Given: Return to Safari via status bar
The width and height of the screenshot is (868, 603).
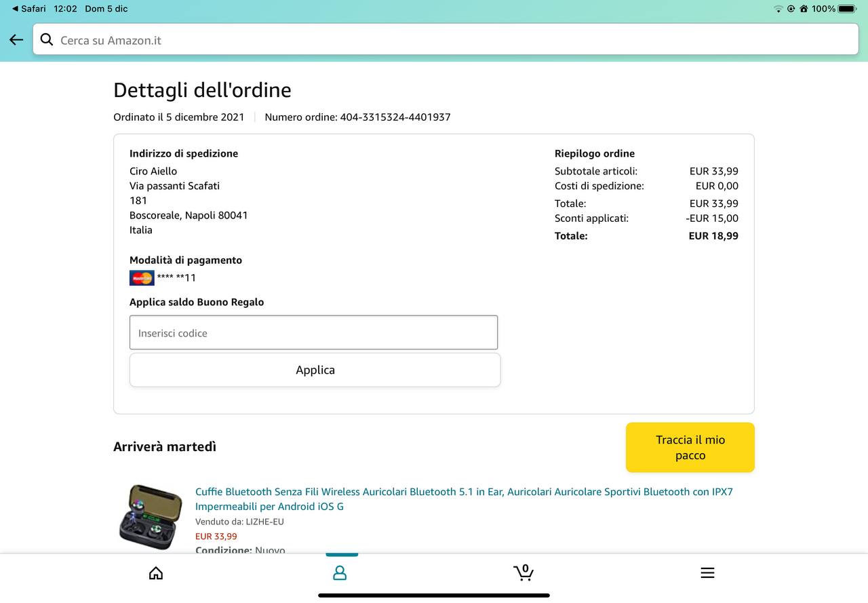Looking at the screenshot, I should click(x=28, y=9).
